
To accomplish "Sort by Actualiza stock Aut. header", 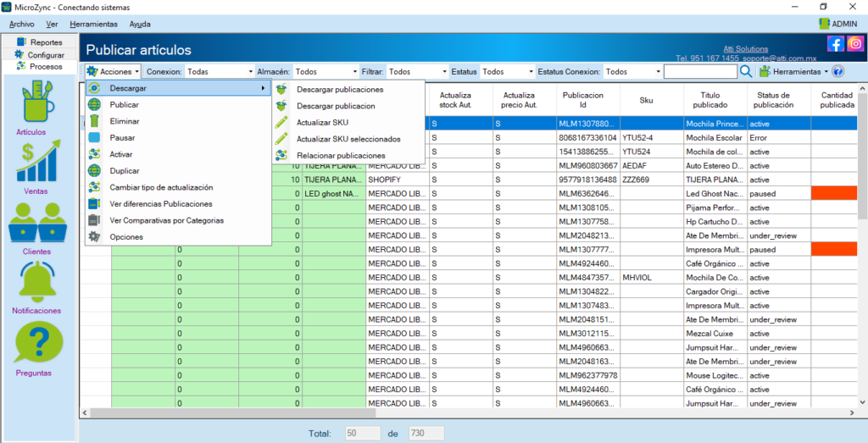I will (461, 100).
